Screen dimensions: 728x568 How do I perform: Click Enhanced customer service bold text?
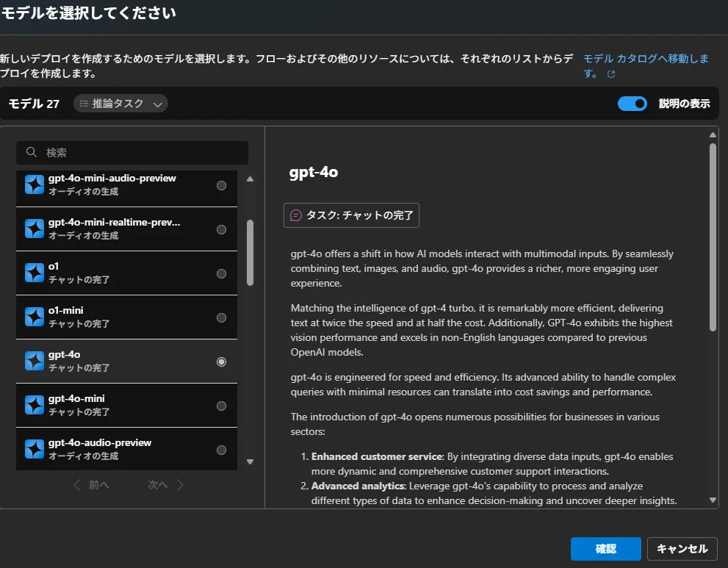[378, 456]
